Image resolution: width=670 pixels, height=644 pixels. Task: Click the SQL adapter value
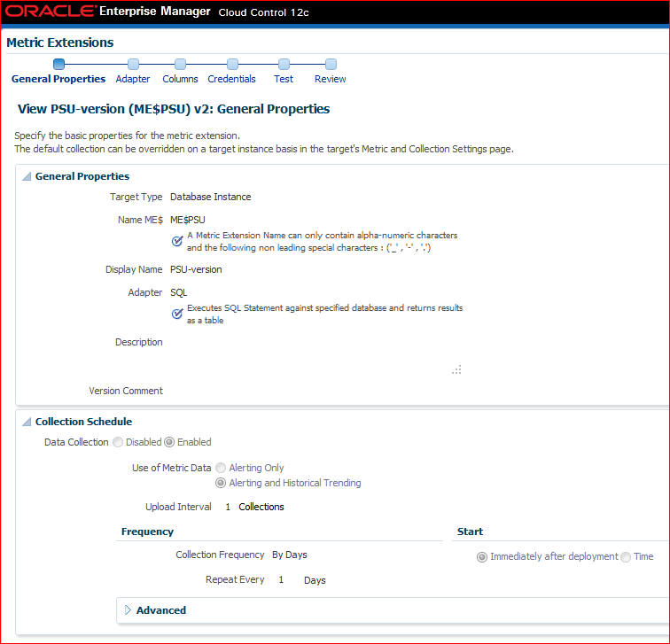(x=179, y=292)
